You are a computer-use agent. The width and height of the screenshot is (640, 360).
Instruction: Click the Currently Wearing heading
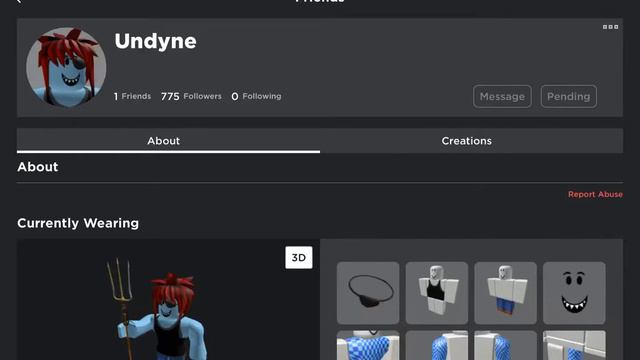(x=78, y=223)
